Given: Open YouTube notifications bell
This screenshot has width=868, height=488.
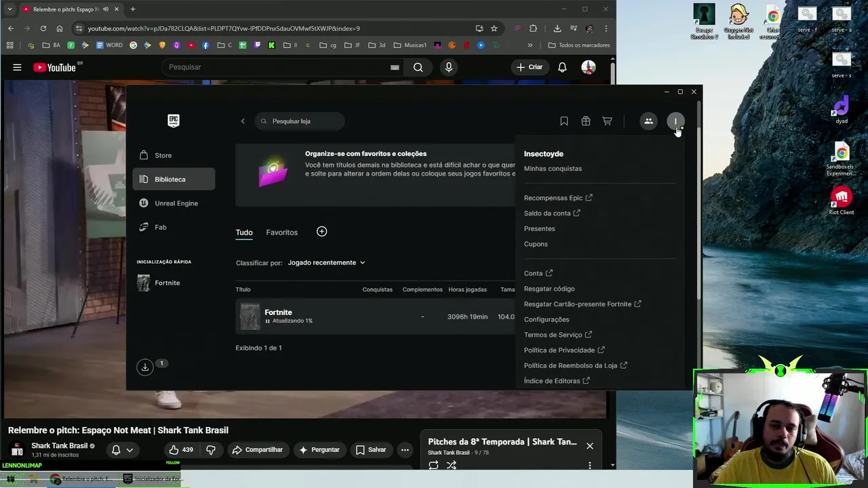Looking at the screenshot, I should tap(562, 67).
